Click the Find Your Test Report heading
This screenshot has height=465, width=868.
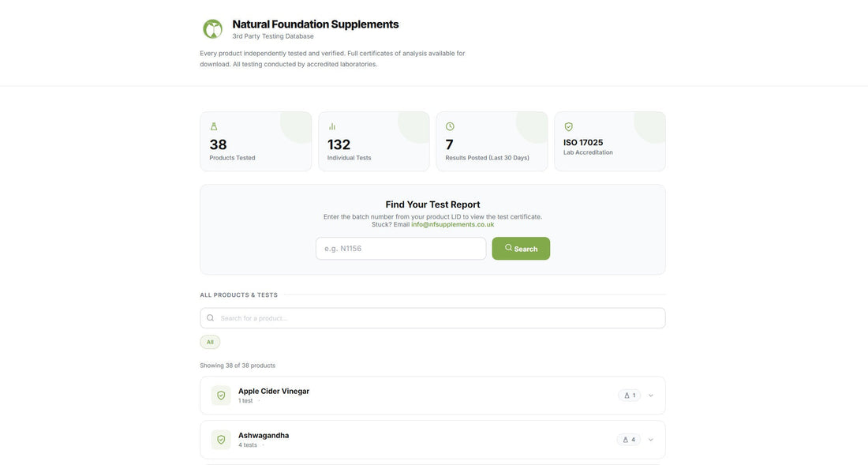[432, 204]
